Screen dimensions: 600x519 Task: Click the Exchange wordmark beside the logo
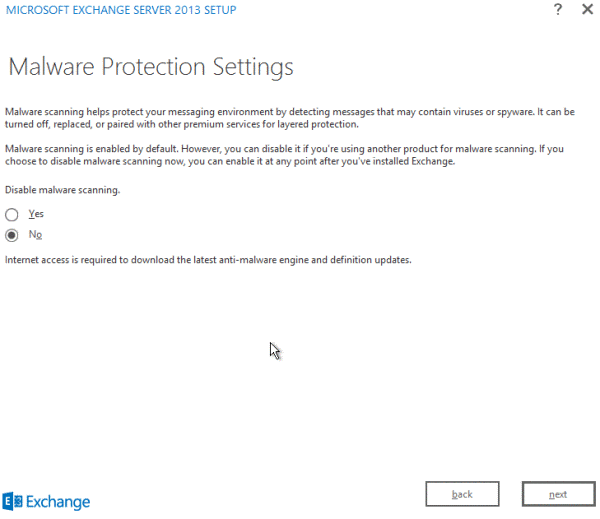pos(58,502)
